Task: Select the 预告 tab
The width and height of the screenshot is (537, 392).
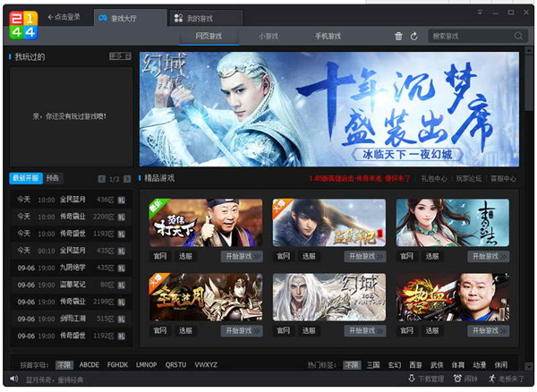Action: pos(53,178)
